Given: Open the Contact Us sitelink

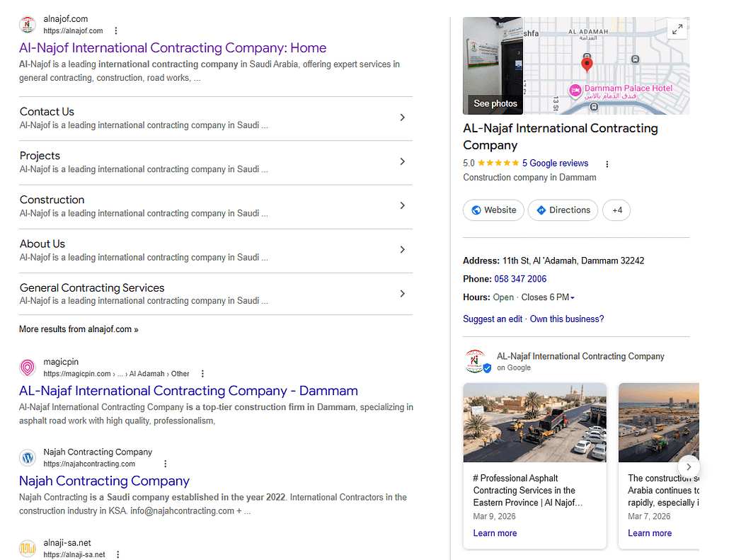Looking at the screenshot, I should (x=47, y=112).
